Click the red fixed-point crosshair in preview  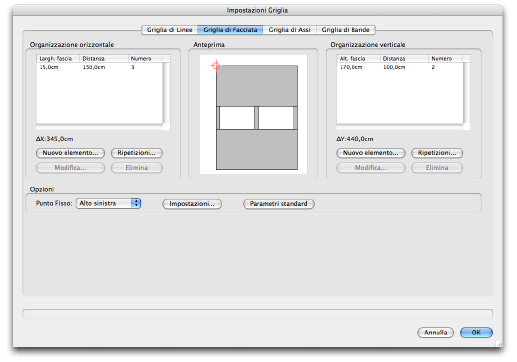[x=216, y=66]
